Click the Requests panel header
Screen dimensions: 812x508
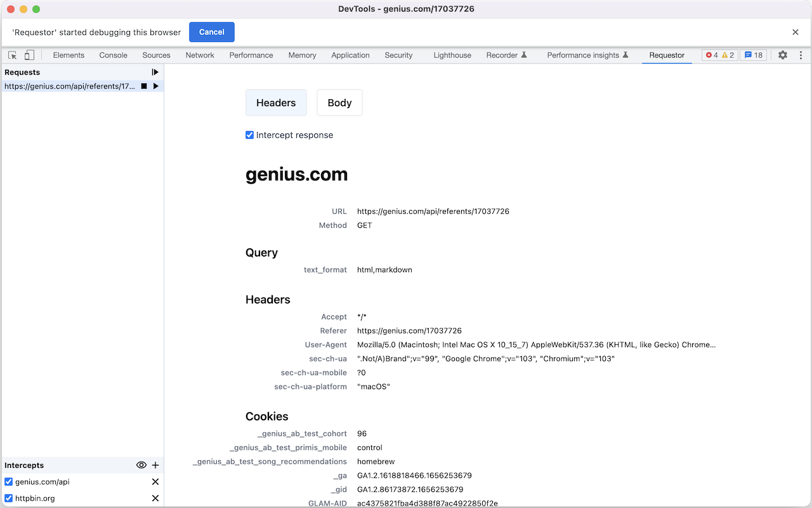[22, 72]
